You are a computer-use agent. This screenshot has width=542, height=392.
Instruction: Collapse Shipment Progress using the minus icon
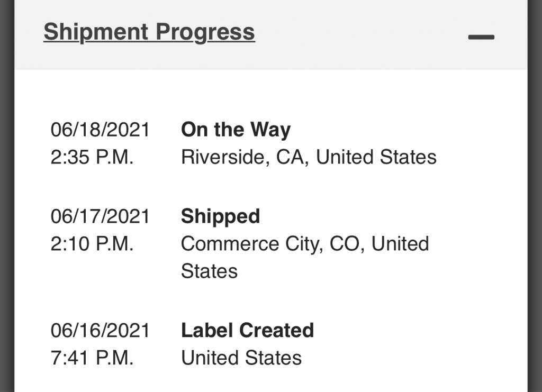coord(481,37)
